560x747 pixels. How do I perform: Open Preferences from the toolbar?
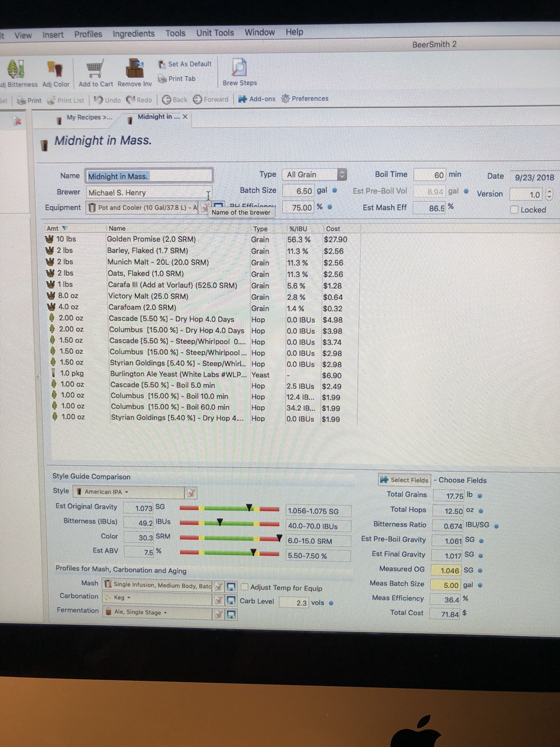pyautogui.click(x=305, y=98)
